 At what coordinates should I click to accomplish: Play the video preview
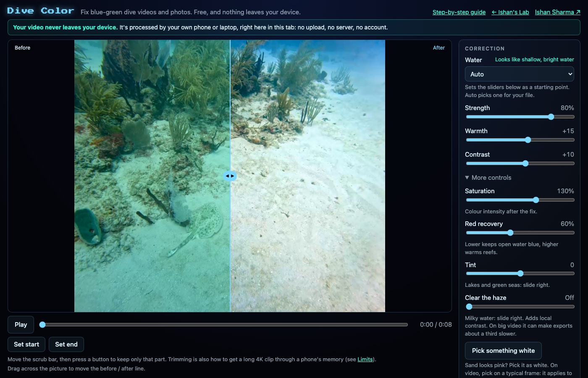pos(21,325)
